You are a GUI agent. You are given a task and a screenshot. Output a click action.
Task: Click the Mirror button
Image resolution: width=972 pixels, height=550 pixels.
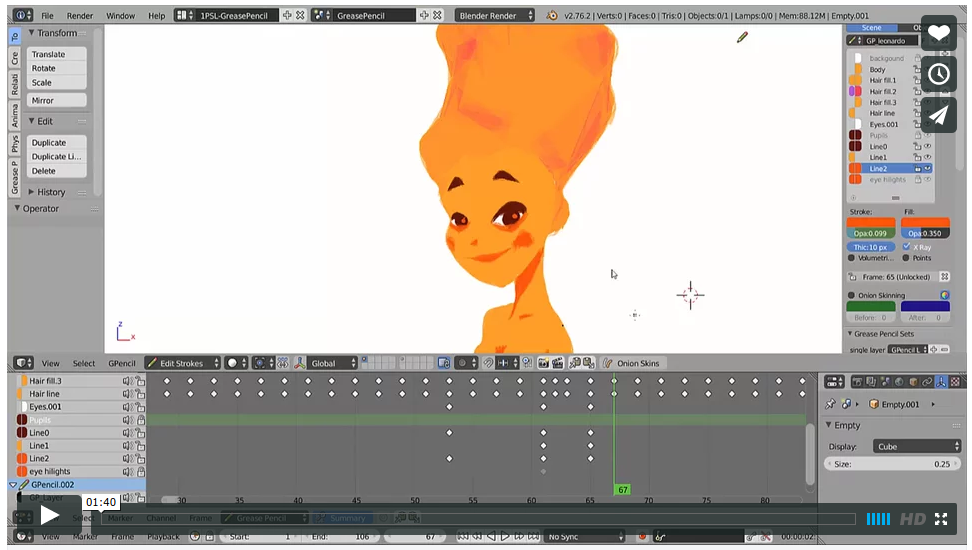pyautogui.click(x=56, y=100)
